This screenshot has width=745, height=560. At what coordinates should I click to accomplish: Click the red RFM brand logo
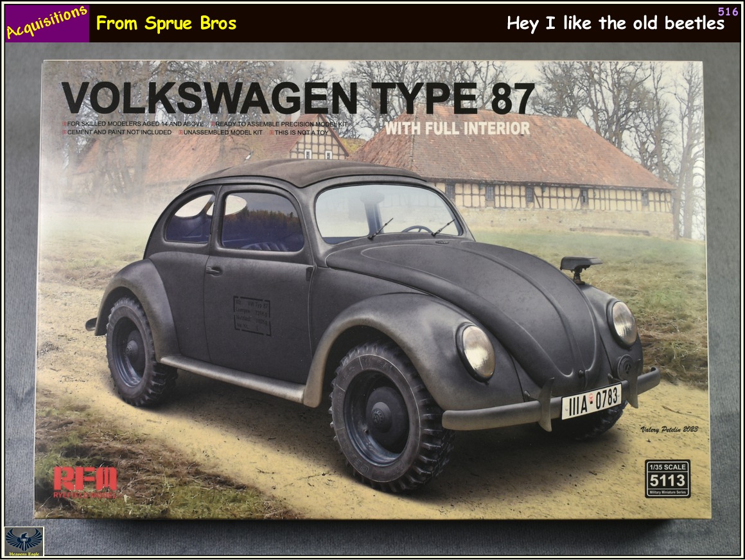point(85,482)
